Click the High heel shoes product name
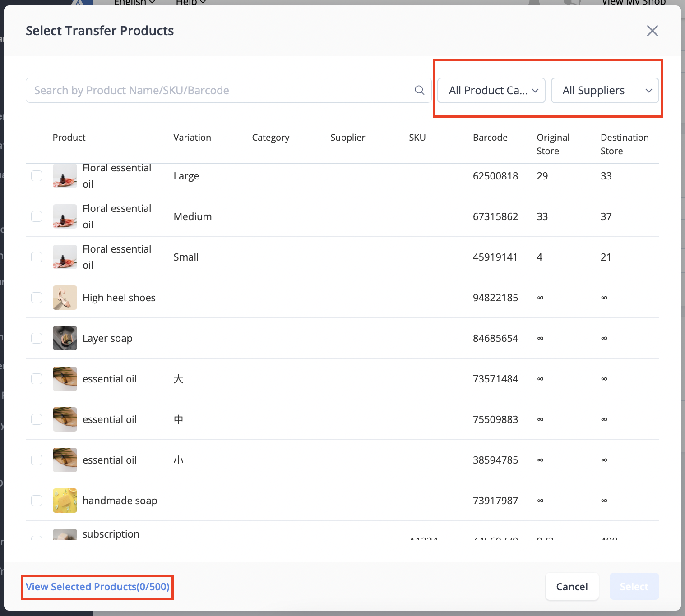The width and height of the screenshot is (685, 616). 119,298
